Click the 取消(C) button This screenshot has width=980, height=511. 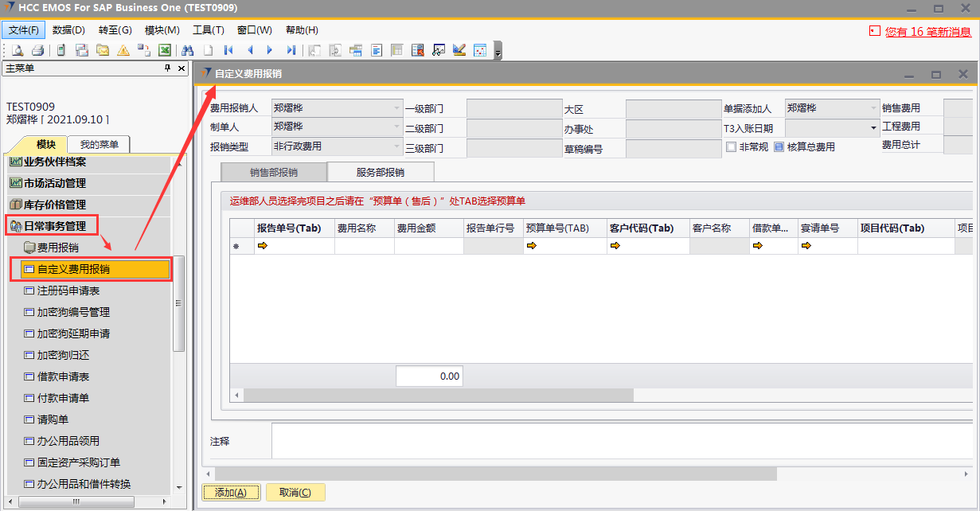[x=295, y=493]
